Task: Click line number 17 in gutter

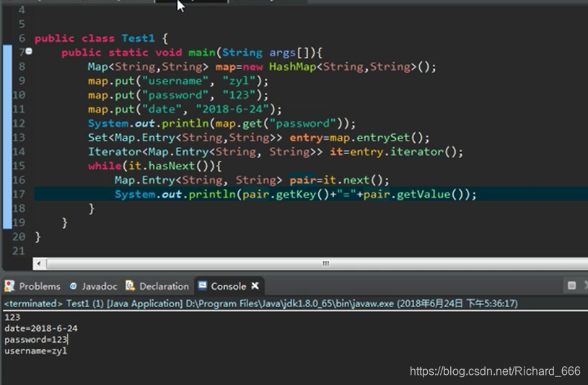Action: pos(19,194)
